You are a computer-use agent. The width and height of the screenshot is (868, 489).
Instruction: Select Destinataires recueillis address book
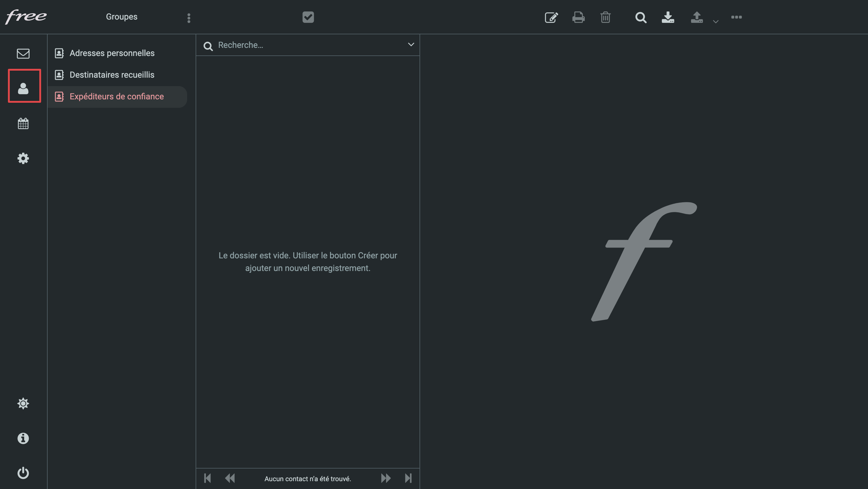click(x=117, y=75)
